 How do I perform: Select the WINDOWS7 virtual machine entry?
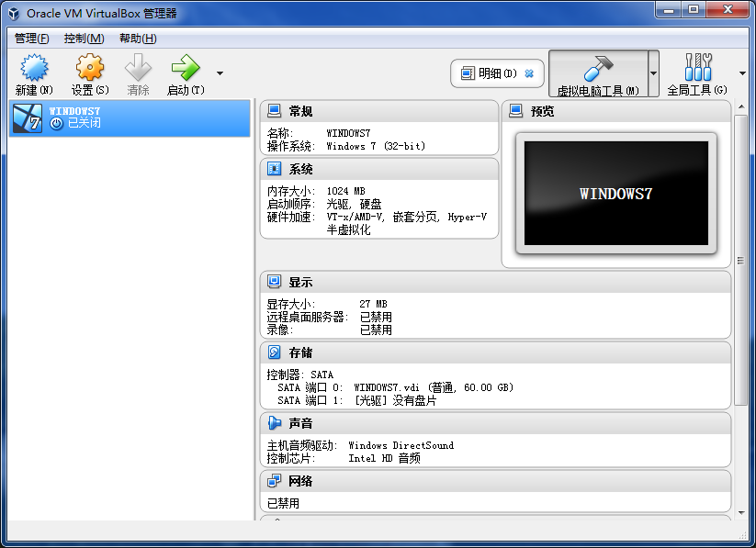130,118
